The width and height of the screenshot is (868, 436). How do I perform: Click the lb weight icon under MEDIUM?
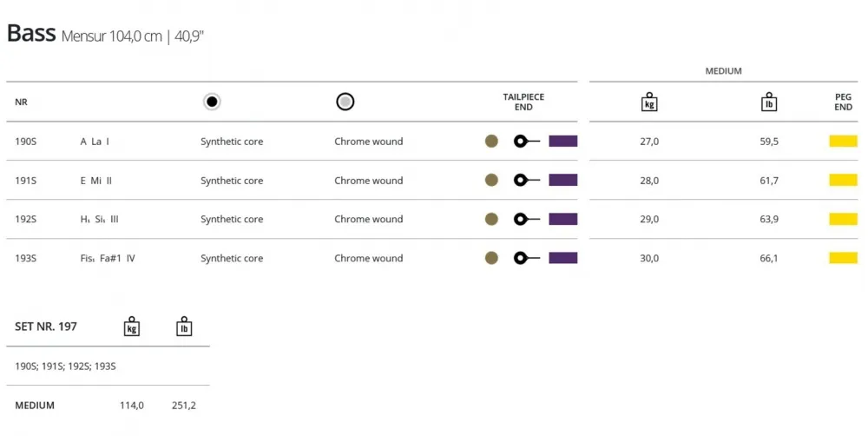769,102
